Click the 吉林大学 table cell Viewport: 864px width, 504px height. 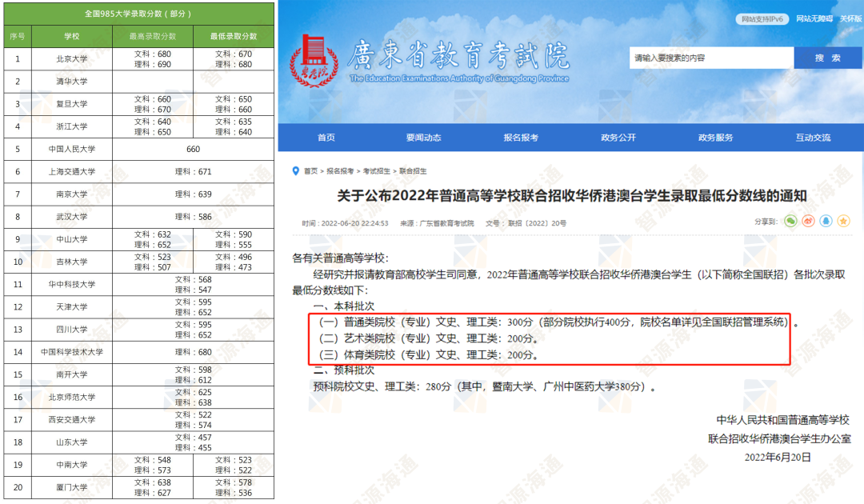pyautogui.click(x=72, y=262)
